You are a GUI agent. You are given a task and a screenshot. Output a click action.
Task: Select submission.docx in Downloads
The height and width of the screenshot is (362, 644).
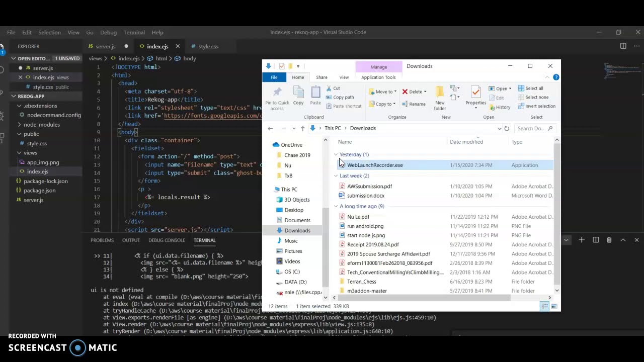pos(366,196)
